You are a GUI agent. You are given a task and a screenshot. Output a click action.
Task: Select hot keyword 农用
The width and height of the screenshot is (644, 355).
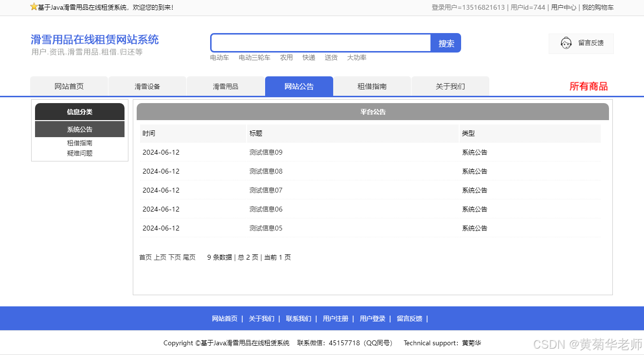point(286,57)
